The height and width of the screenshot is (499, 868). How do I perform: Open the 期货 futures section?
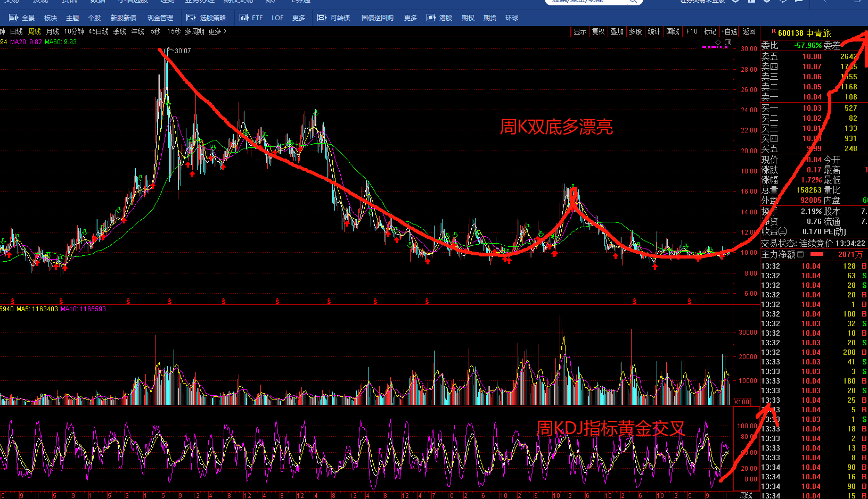click(x=490, y=18)
